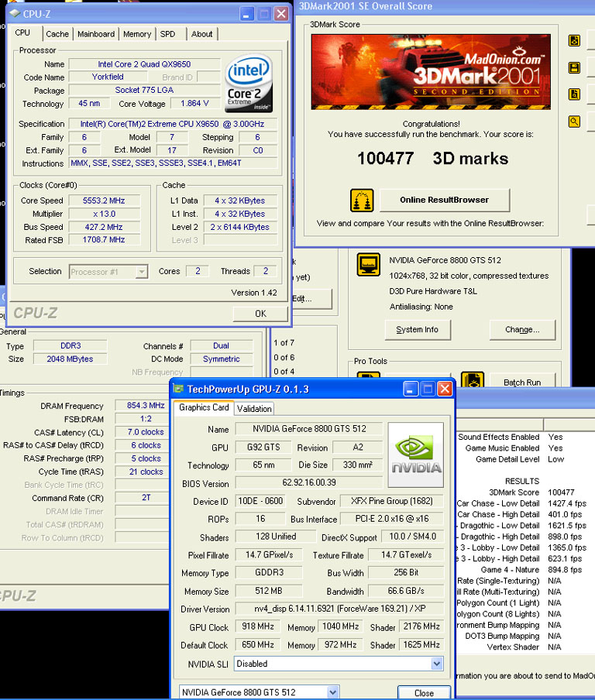Click the processor Name field Intel Core 2 Quad QX9650
This screenshot has width=595, height=700.
point(144,64)
